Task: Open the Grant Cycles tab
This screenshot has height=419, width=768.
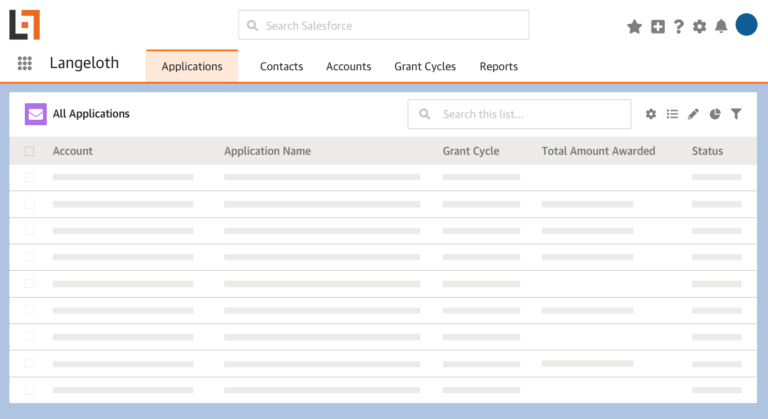Action: pyautogui.click(x=425, y=66)
